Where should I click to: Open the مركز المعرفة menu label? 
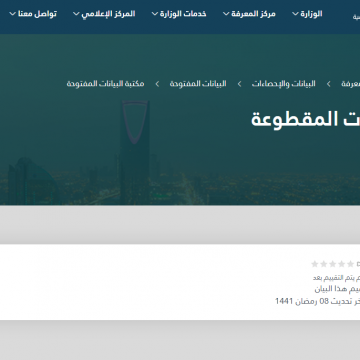click(x=253, y=14)
